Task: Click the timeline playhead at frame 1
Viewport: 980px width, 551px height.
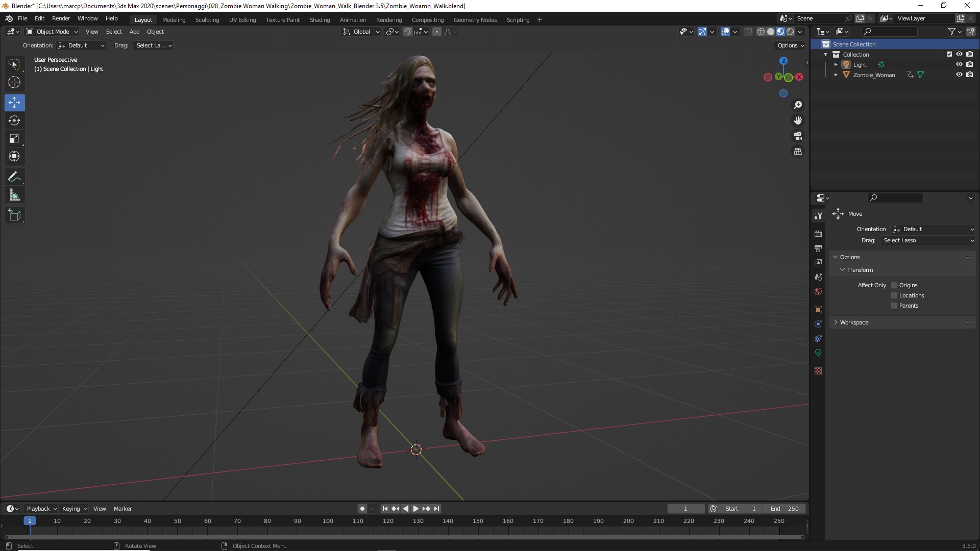Action: (x=30, y=521)
